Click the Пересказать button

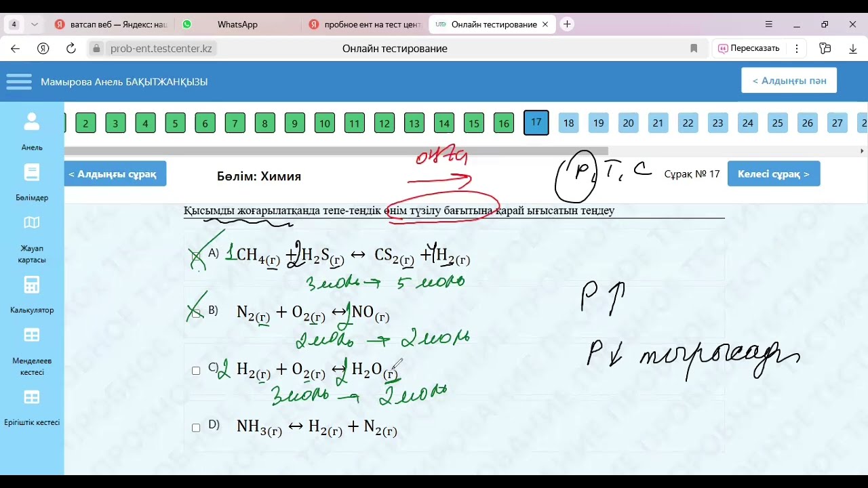coord(749,48)
